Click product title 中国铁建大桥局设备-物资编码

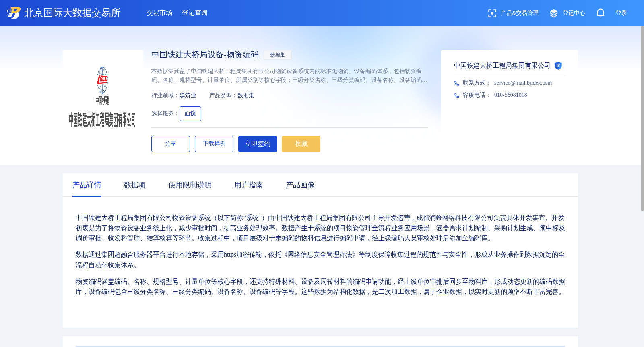205,54
